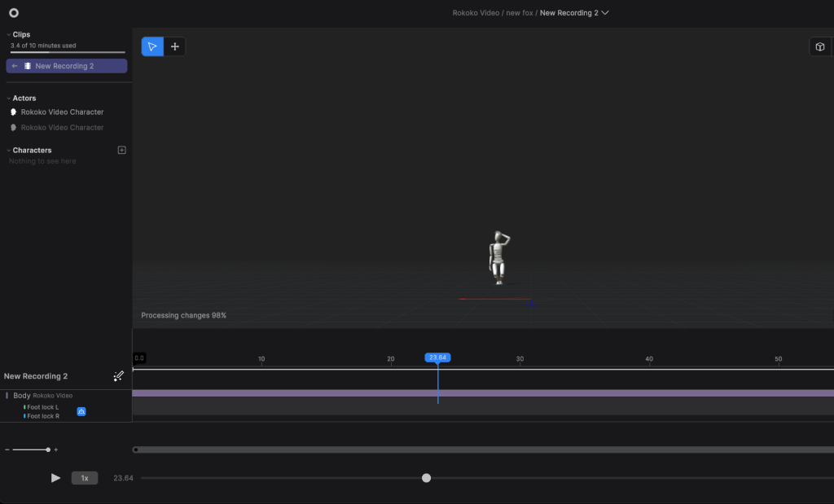
Task: Play the recording
Action: pyautogui.click(x=55, y=478)
